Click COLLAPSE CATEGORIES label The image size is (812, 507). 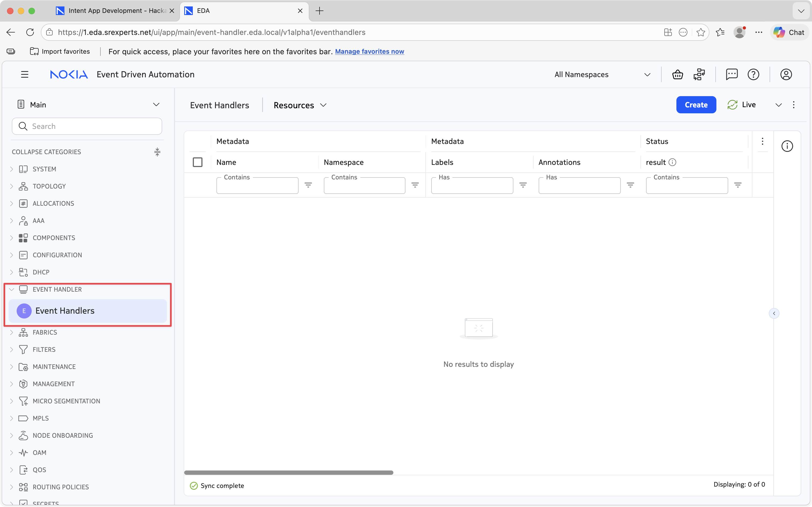coord(46,152)
